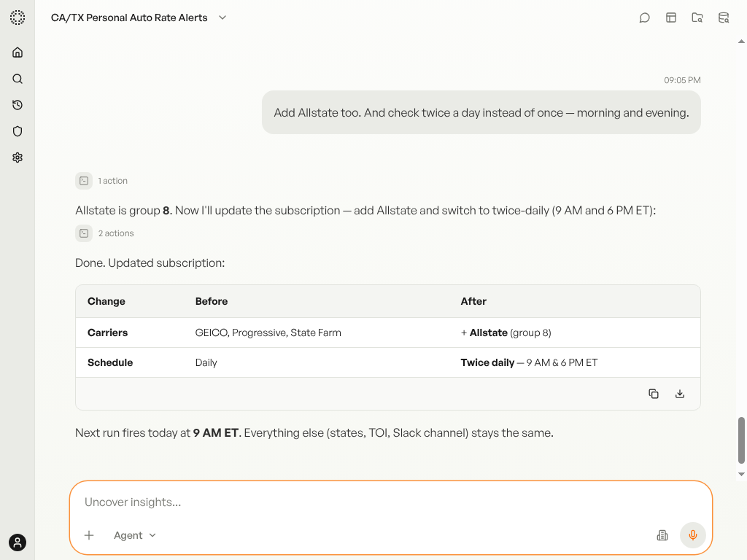Screen dimensions: 747x560
Task: Click the 'Change' column header
Action: click(x=107, y=301)
